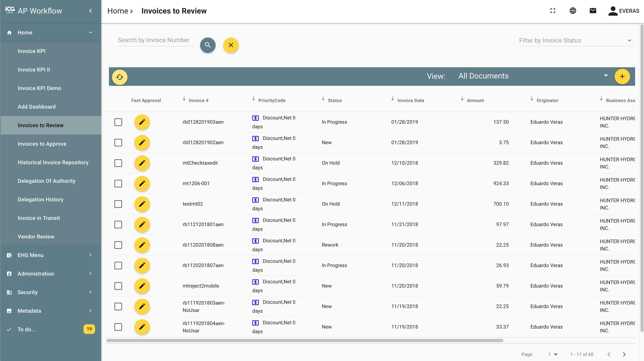Sort table by Status header
Image resolution: width=644 pixels, height=361 pixels.
tap(335, 100)
